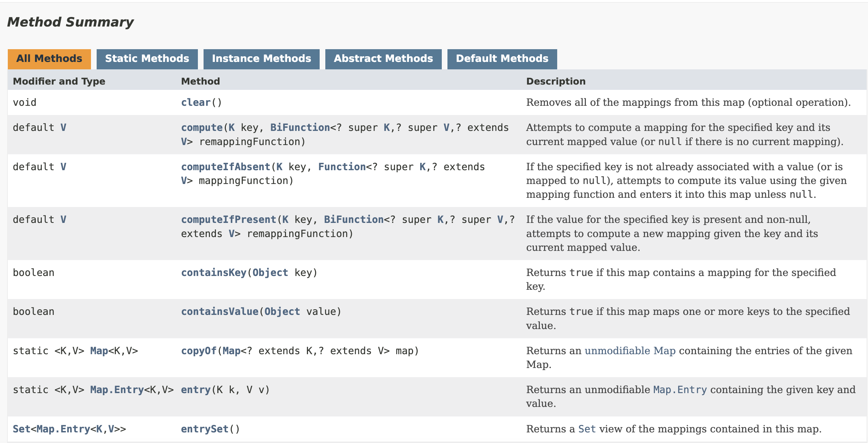Screen dimensions: 868x443
Task: Open Function type in computeIfAbsent signature
Action: pos(342,167)
